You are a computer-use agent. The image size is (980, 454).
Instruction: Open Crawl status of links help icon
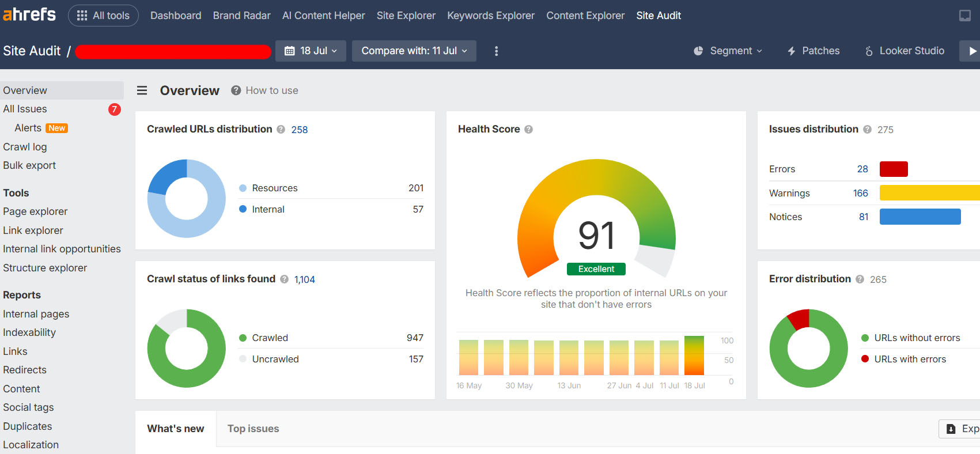pyautogui.click(x=284, y=279)
